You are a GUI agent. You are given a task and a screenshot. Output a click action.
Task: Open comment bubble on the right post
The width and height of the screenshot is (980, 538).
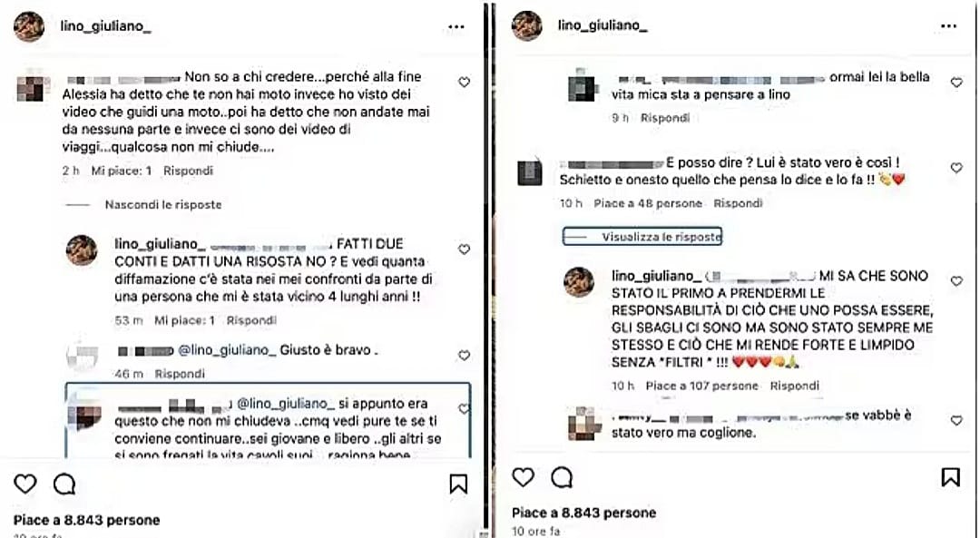coord(562,477)
